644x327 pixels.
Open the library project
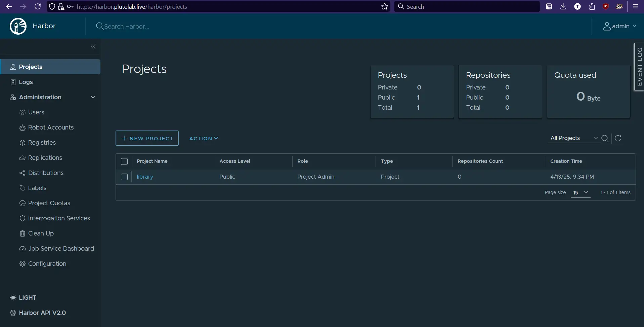point(145,177)
